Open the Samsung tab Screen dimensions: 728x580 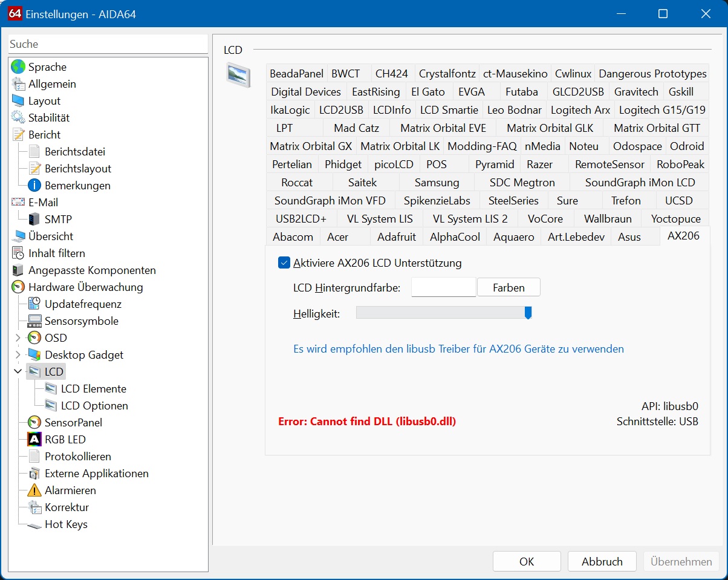coord(437,183)
